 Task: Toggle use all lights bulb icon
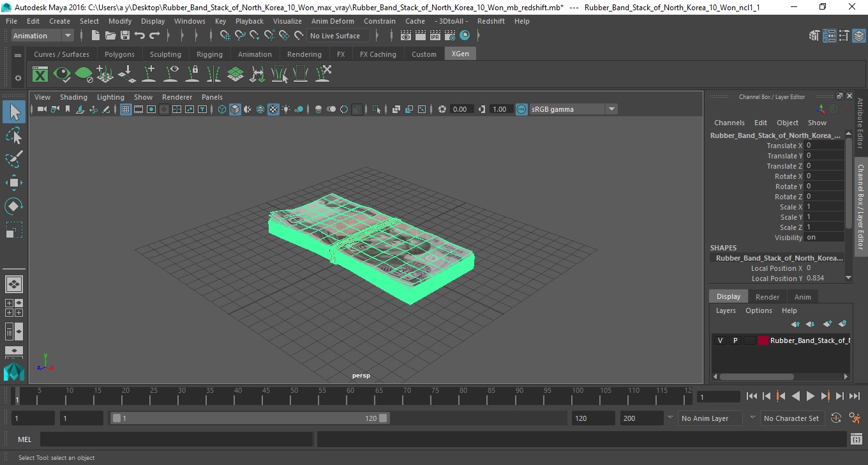click(x=286, y=109)
